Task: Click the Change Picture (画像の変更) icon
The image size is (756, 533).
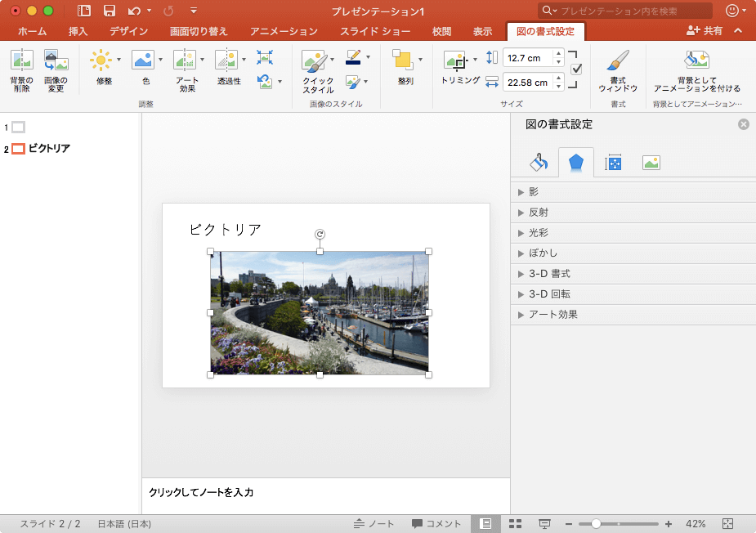Action: [x=56, y=60]
